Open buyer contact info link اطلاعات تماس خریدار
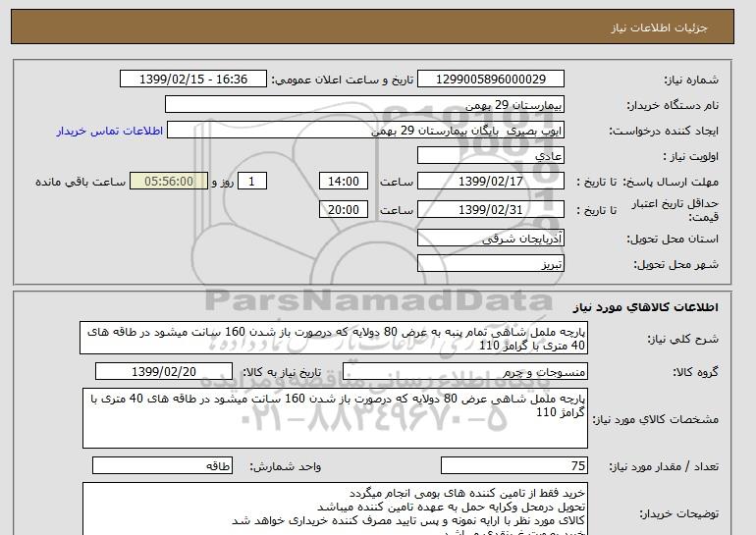Viewport: 756px width, 535px height. pyautogui.click(x=110, y=131)
